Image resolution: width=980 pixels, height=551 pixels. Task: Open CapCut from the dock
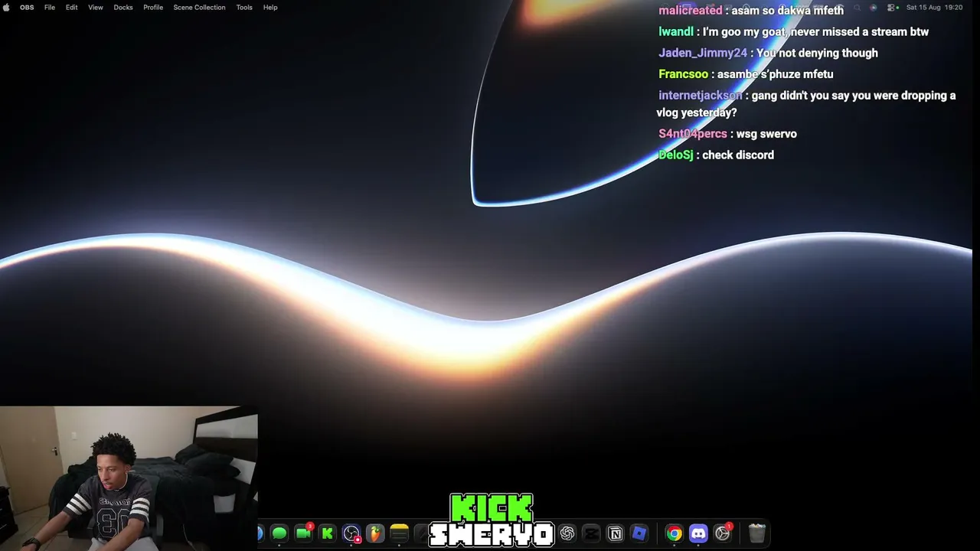point(591,533)
